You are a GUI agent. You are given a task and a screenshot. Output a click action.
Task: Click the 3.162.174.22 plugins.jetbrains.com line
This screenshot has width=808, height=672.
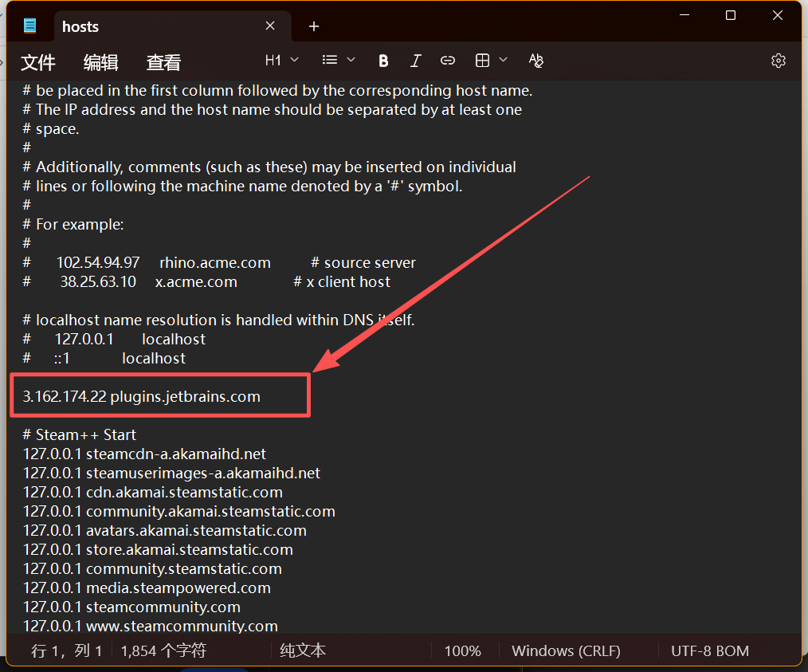pos(142,397)
